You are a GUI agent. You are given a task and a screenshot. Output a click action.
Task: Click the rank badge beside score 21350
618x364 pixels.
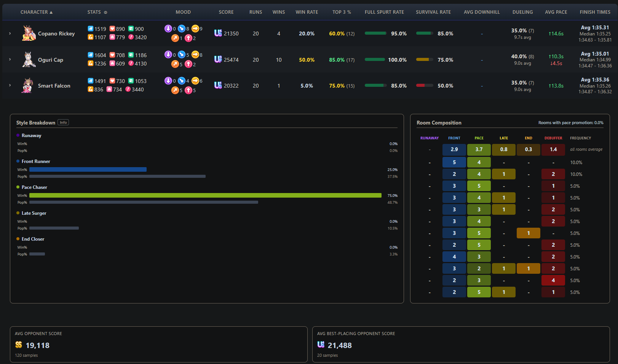[x=218, y=33]
